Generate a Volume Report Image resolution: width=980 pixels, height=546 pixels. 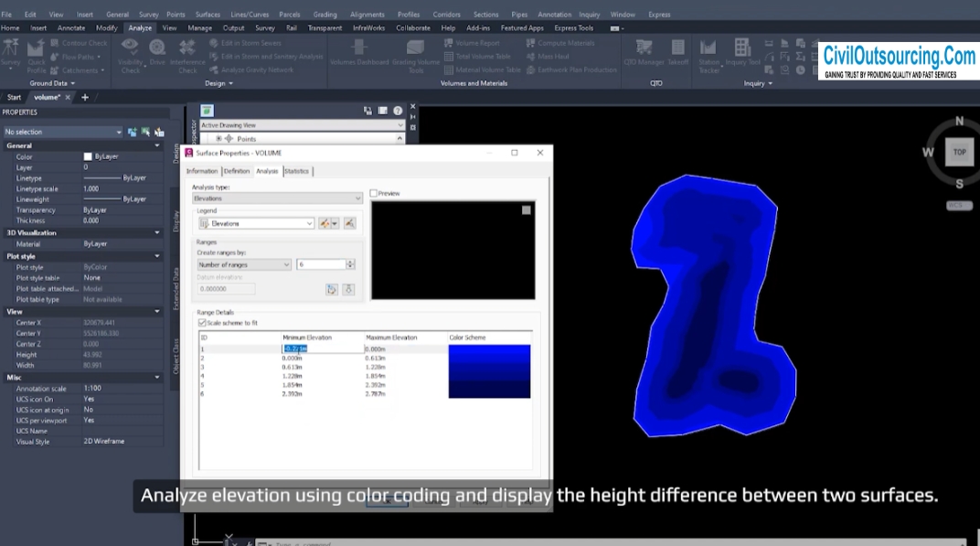(472, 43)
